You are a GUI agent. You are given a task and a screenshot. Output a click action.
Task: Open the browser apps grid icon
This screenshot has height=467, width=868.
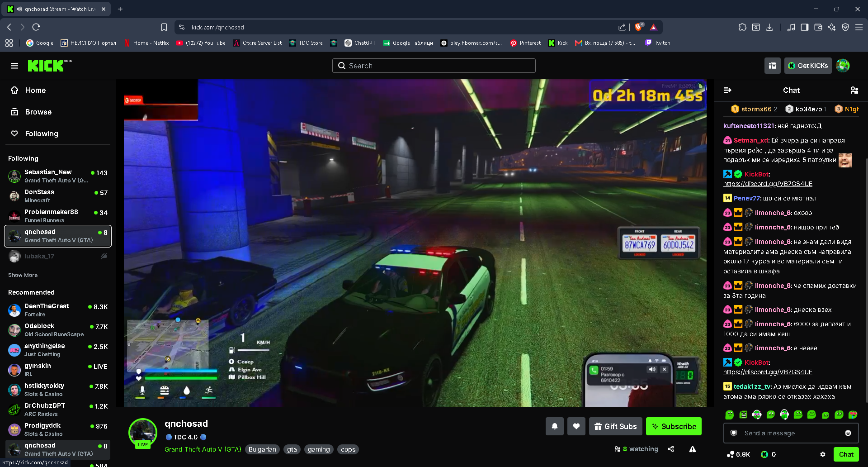coord(9,43)
